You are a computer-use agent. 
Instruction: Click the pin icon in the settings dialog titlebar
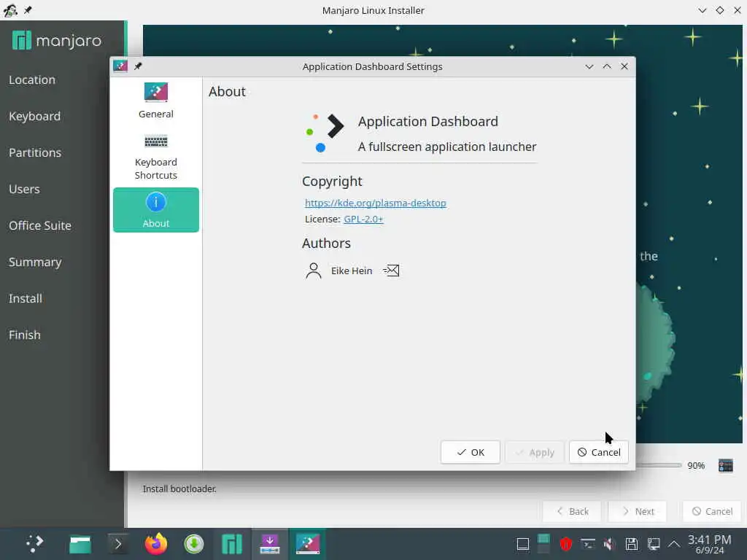click(138, 66)
